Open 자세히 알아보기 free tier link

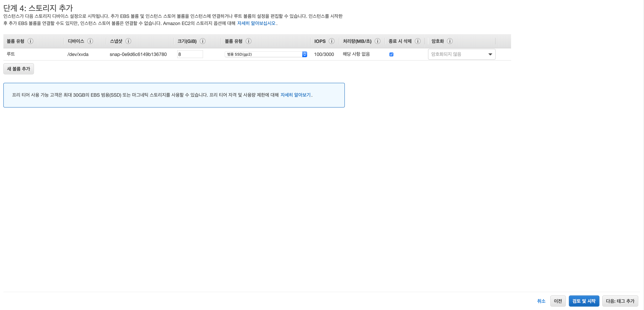point(295,95)
